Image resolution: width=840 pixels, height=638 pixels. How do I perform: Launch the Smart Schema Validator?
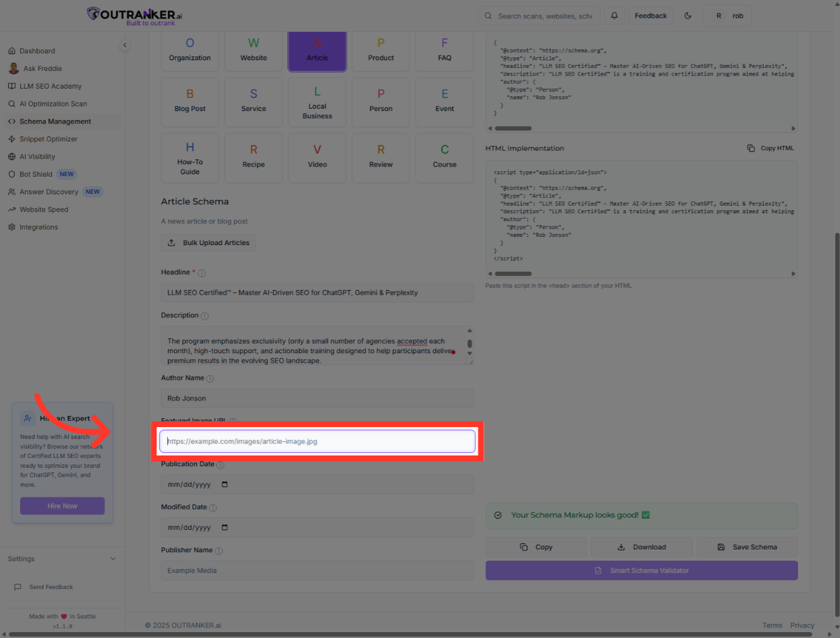tap(642, 571)
